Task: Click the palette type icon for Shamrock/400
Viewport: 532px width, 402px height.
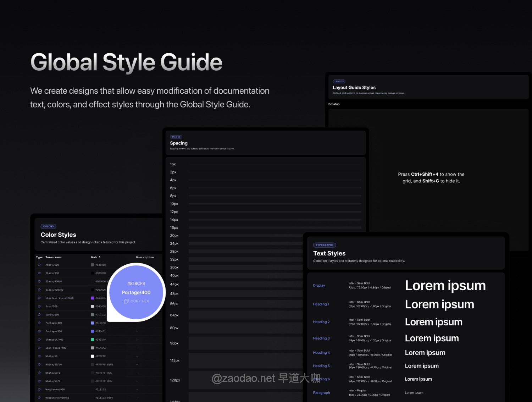Action: pyautogui.click(x=39, y=340)
